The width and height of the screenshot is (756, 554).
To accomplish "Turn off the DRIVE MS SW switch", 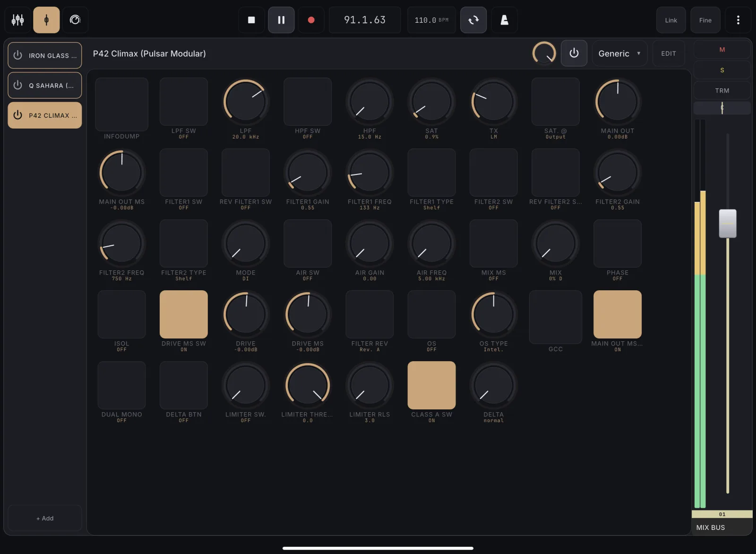I will point(184,314).
